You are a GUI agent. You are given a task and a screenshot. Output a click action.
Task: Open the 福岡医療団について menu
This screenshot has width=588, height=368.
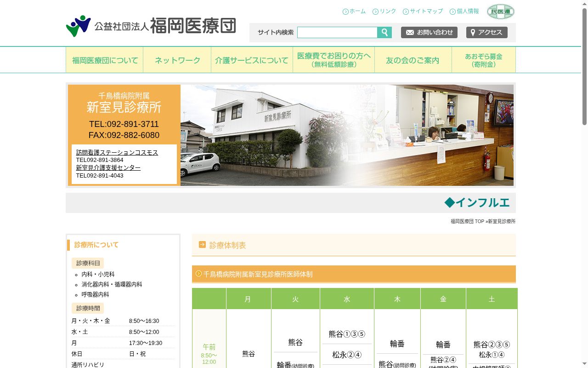pyautogui.click(x=105, y=60)
